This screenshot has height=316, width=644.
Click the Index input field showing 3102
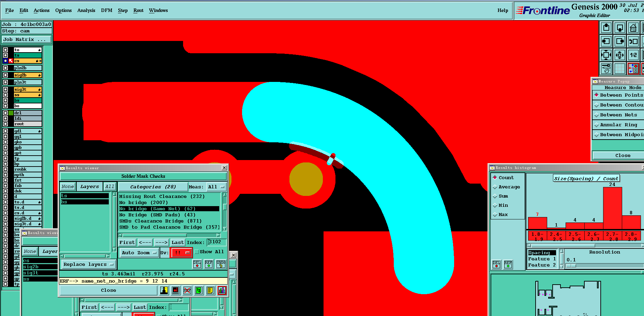217,242
